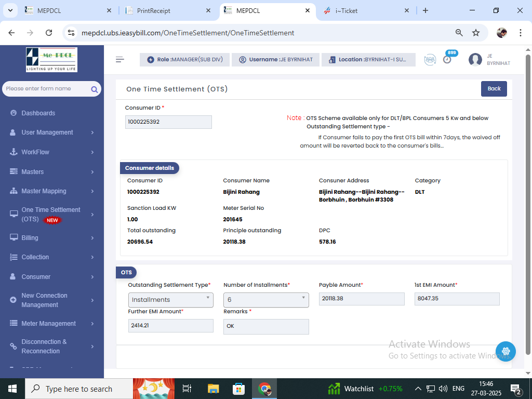Click the Collection list icon
This screenshot has height=399, width=532.
[14, 257]
